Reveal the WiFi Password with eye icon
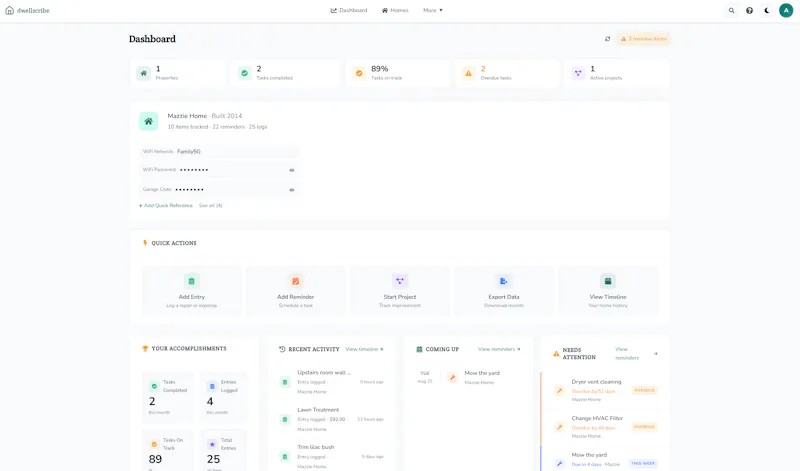This screenshot has width=800, height=471. point(292,170)
